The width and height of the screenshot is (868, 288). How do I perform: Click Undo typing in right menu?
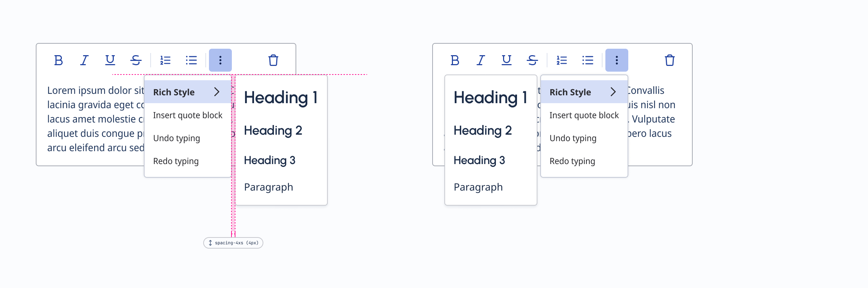pyautogui.click(x=573, y=138)
